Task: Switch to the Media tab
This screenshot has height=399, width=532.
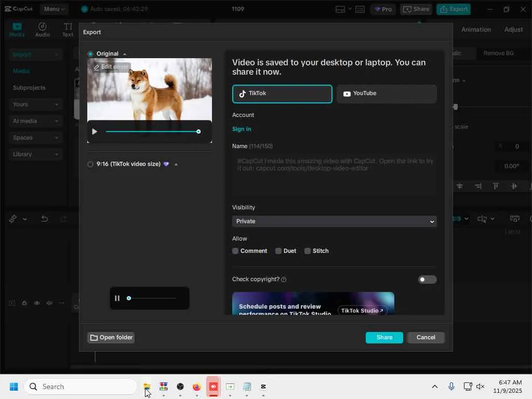Action: [x=17, y=30]
